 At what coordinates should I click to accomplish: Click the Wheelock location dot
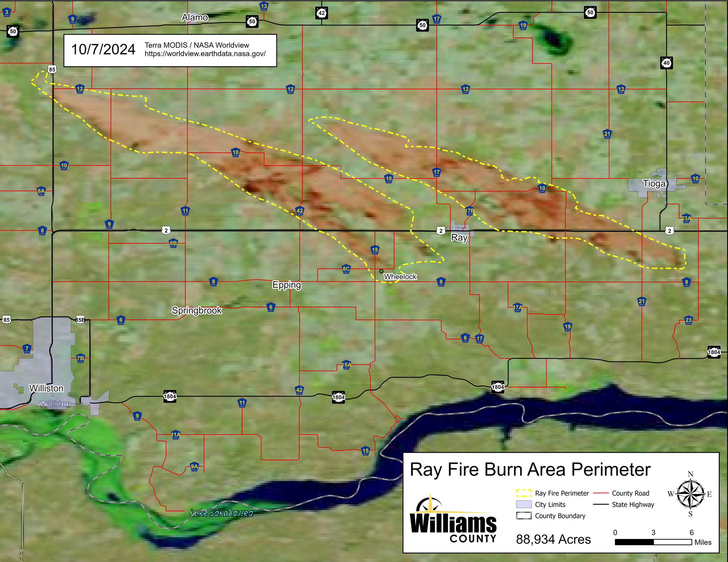(381, 271)
